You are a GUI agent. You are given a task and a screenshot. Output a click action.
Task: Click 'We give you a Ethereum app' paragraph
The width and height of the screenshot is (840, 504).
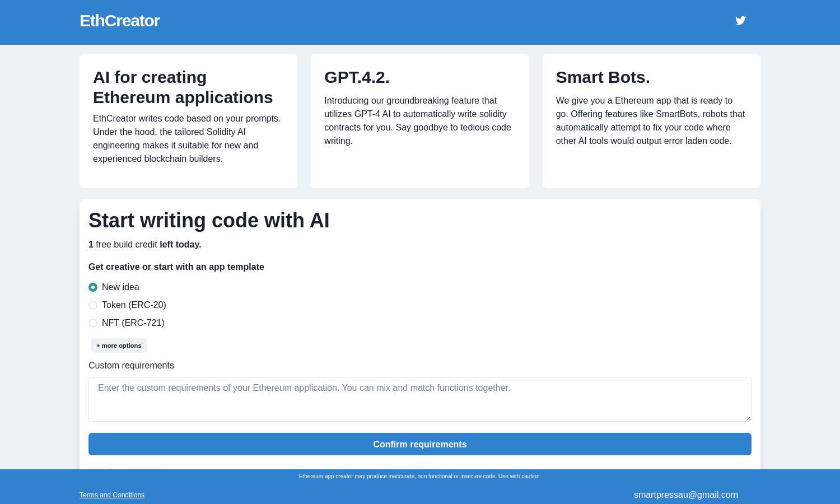pyautogui.click(x=651, y=121)
